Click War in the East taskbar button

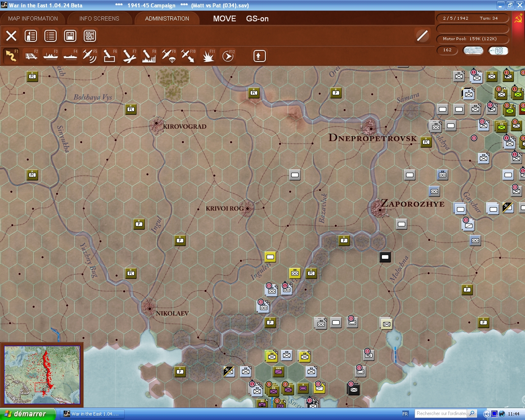pyautogui.click(x=92, y=414)
